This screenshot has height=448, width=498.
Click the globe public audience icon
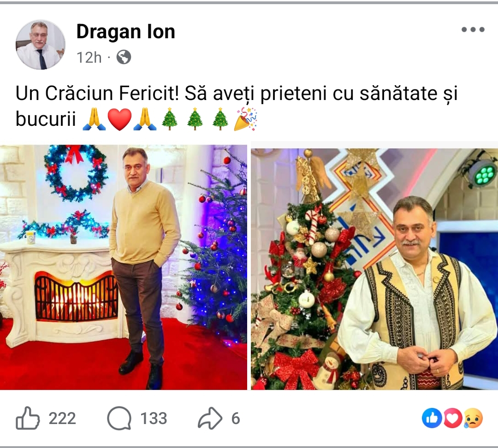pos(124,58)
